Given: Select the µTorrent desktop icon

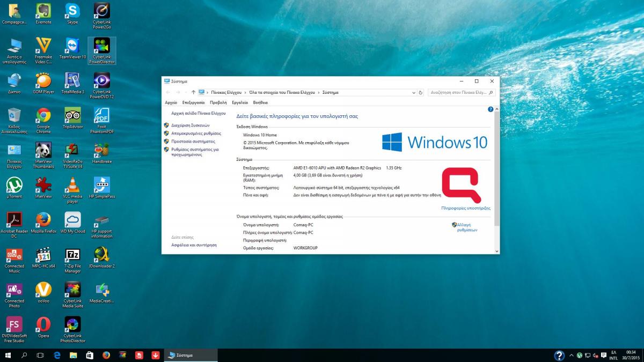Looking at the screenshot, I should [x=14, y=188].
